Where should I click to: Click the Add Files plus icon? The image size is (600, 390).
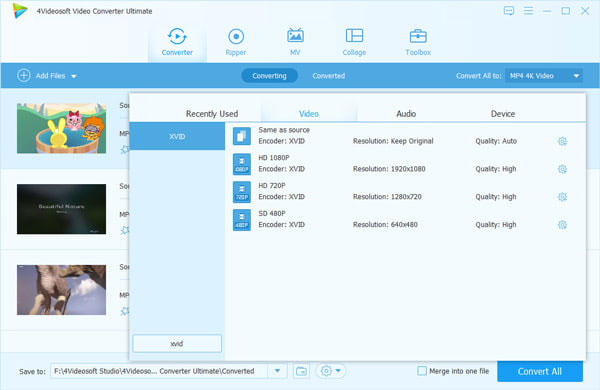point(24,75)
